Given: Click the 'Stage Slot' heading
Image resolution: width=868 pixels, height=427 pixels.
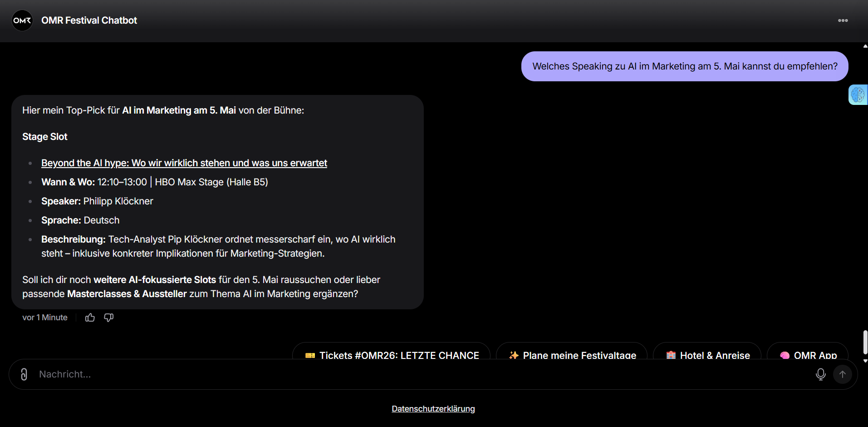Looking at the screenshot, I should click(x=45, y=137).
